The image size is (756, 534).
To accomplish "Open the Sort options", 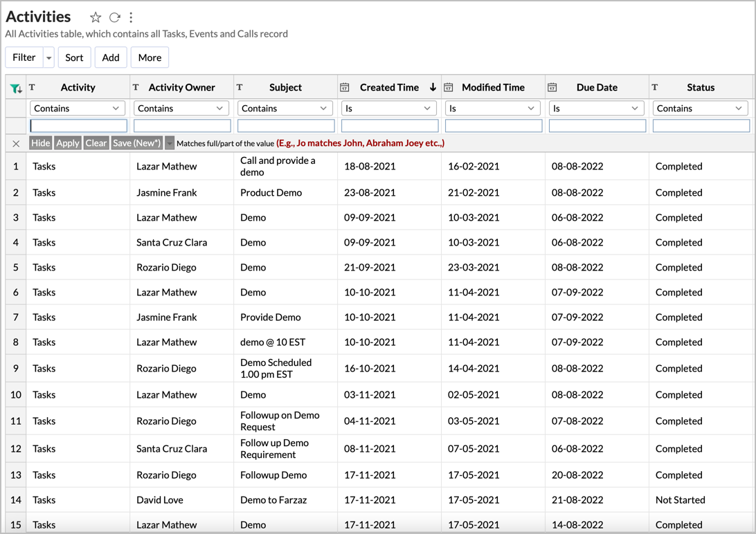I will 74,57.
